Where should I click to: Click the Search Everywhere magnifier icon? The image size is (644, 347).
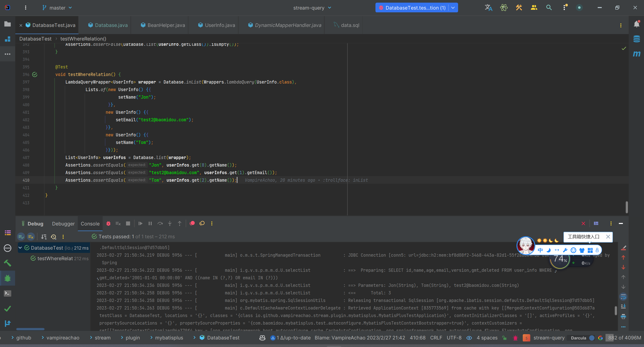point(549,8)
